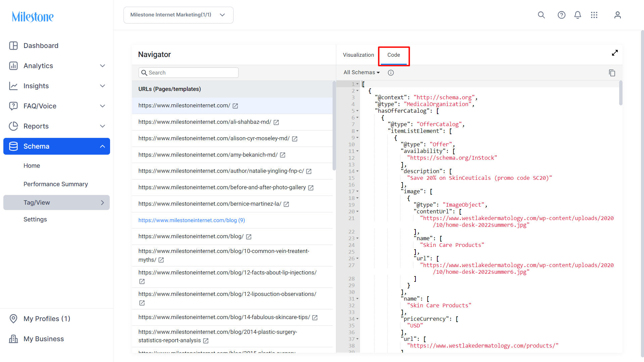Image resolution: width=644 pixels, height=362 pixels.
Task: Open the All Schemas dropdown
Action: [361, 72]
